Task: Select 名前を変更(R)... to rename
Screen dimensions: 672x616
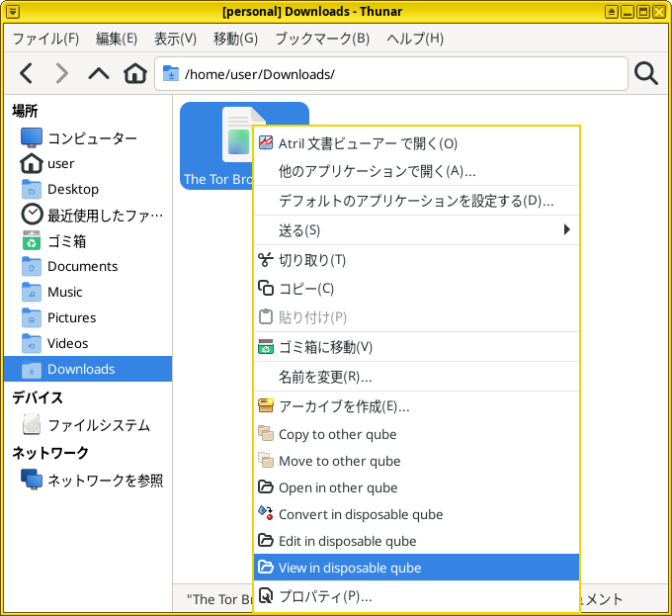Action: click(417, 377)
